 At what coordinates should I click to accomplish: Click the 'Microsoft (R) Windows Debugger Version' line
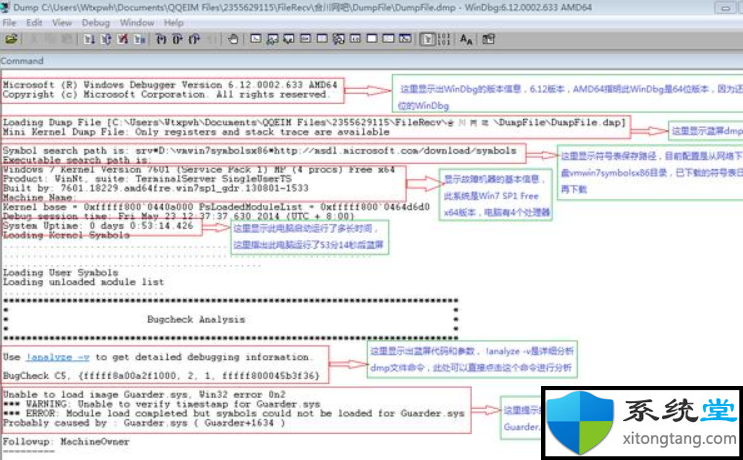[170, 85]
